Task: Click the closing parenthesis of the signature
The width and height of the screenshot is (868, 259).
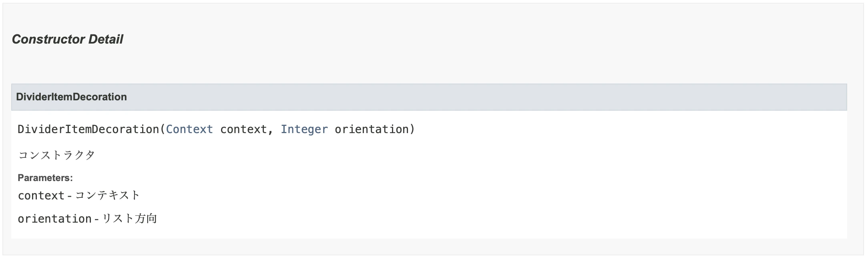Action: pyautogui.click(x=412, y=129)
